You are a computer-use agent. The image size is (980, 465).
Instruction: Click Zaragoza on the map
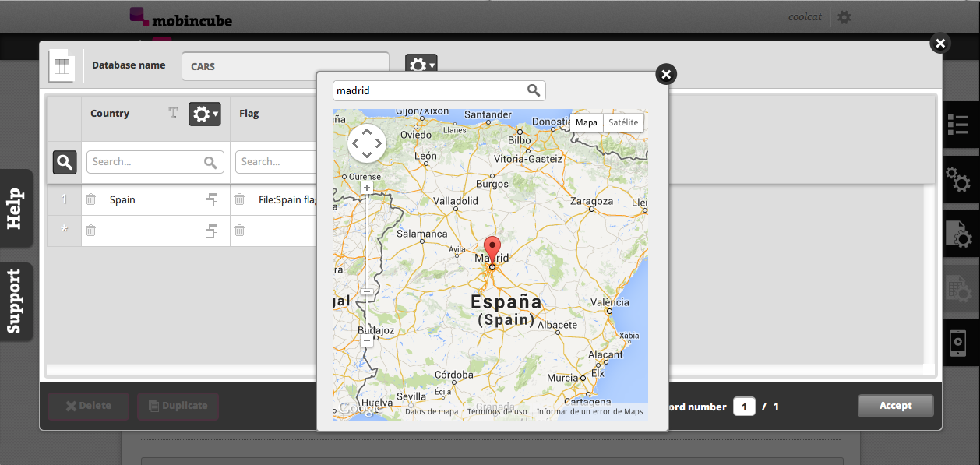tap(592, 201)
